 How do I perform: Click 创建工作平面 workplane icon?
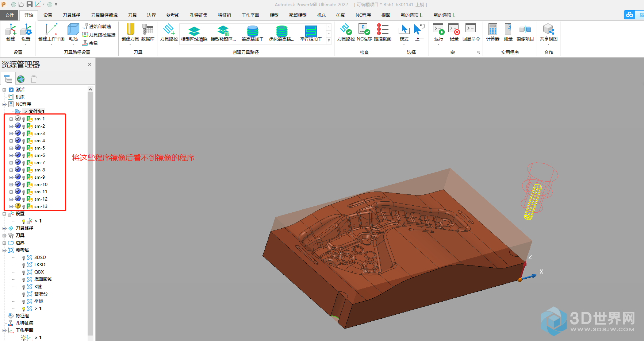[51, 32]
